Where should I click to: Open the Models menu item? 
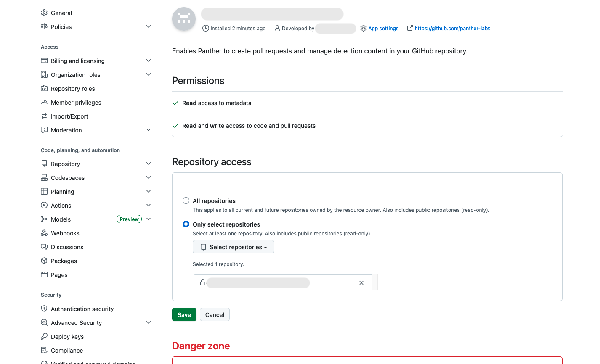tap(96, 219)
